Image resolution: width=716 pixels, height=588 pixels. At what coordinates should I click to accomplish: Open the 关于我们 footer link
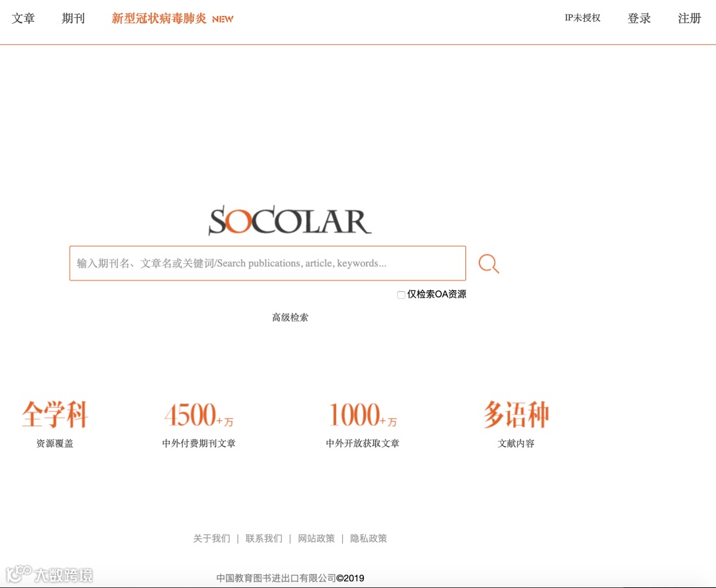(212, 538)
